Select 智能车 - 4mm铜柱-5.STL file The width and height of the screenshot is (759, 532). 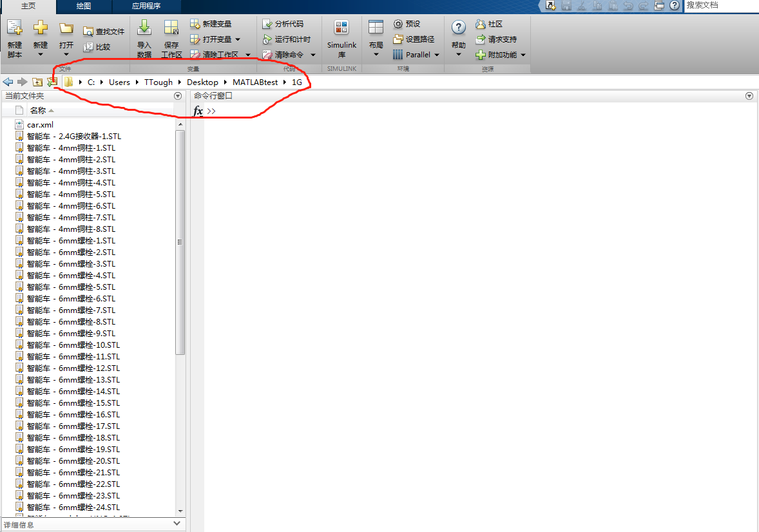(x=71, y=194)
